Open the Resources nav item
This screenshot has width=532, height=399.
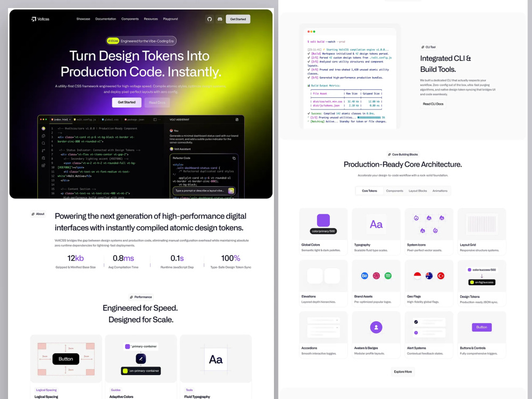tap(151, 19)
